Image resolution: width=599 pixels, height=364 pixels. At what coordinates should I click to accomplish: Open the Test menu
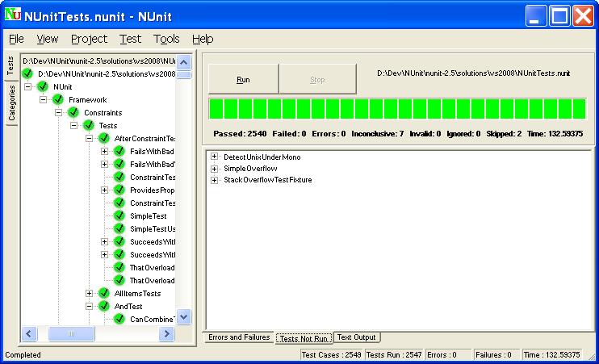[x=130, y=39]
